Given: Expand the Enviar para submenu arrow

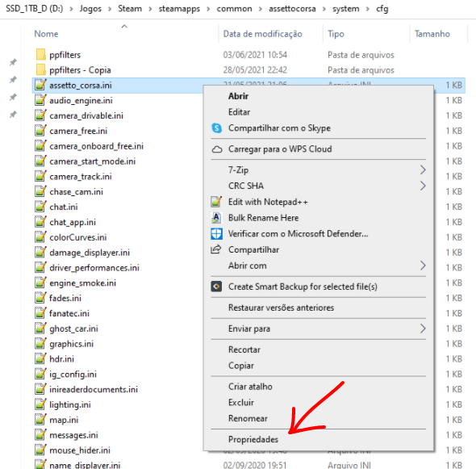Looking at the screenshot, I should [423, 329].
